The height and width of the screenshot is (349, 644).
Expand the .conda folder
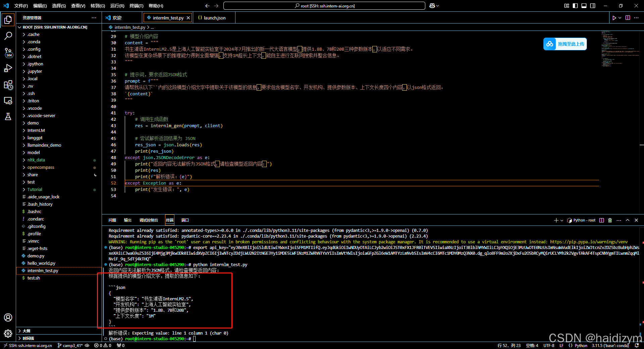point(59,42)
